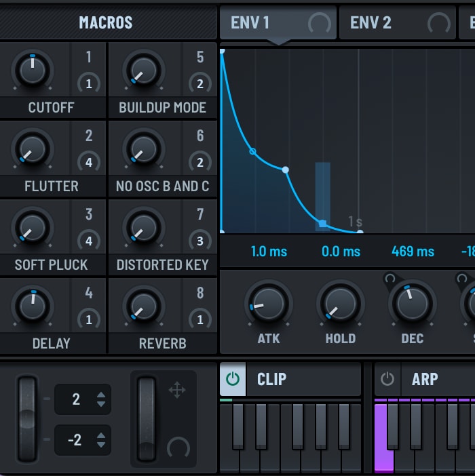Viewport: 475px width, 476px height.
Task: Click the NO OSC B AND C macro label
Action: pyautogui.click(x=162, y=186)
